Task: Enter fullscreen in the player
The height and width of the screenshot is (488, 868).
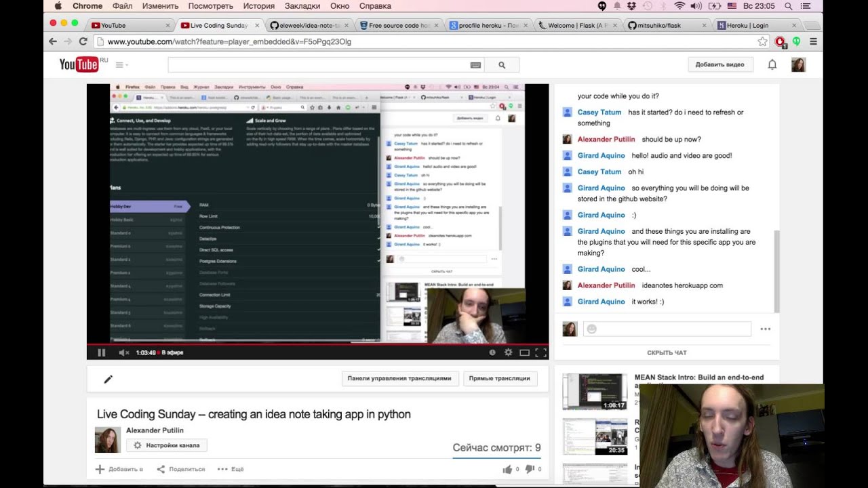Action: pyautogui.click(x=540, y=352)
